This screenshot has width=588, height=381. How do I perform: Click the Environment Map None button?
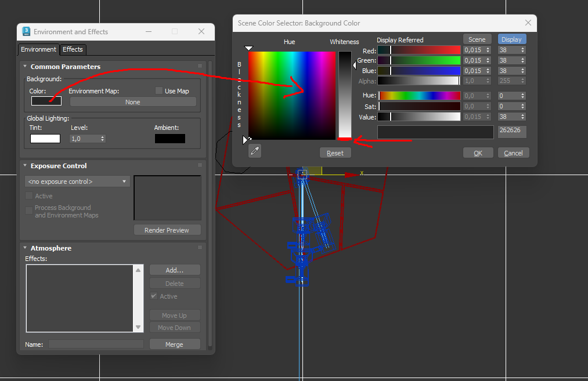(133, 102)
